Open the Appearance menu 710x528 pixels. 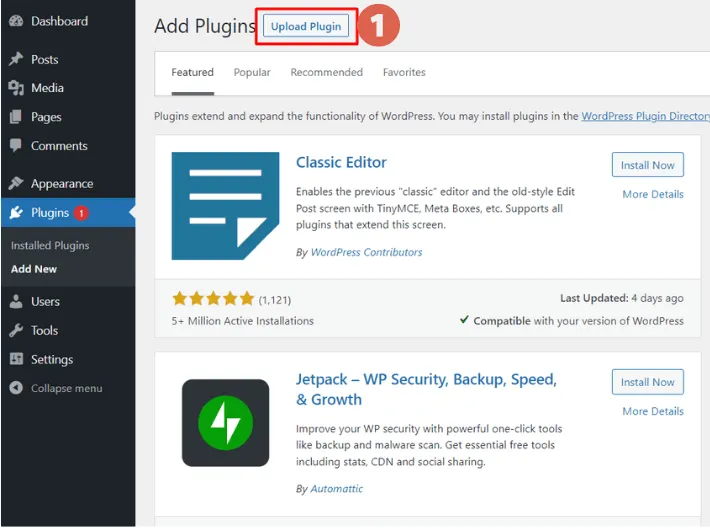click(68, 183)
